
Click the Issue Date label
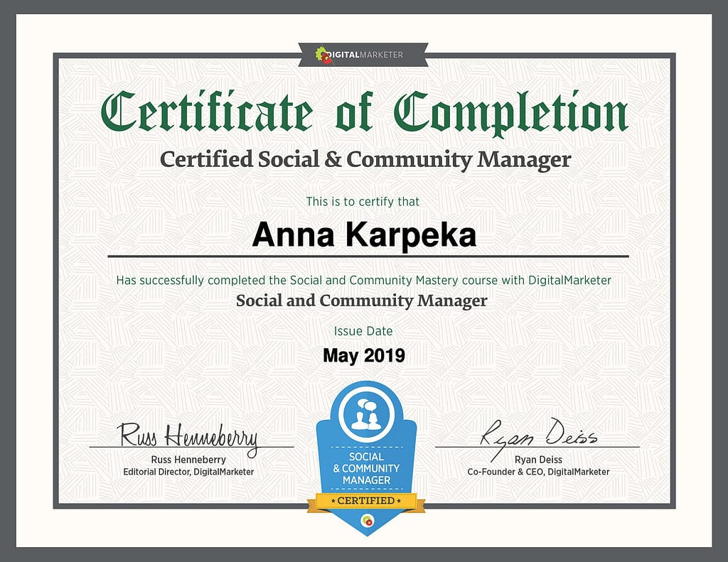[x=363, y=331]
